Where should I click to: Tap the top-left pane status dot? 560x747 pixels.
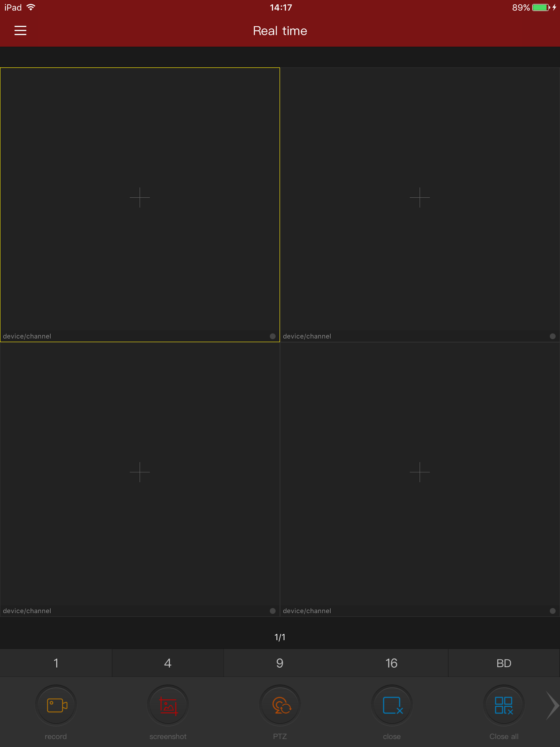(273, 336)
